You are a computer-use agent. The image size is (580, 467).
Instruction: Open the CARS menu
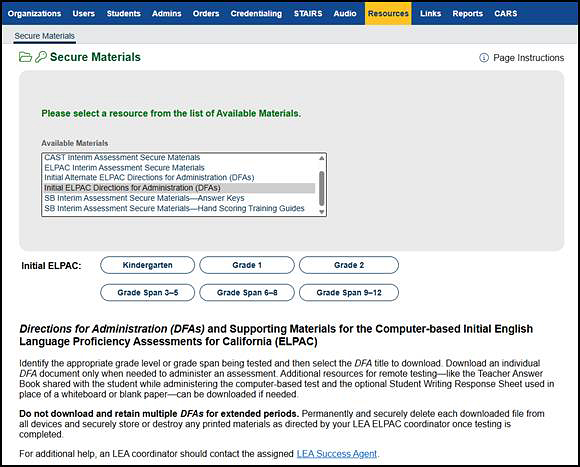click(506, 14)
